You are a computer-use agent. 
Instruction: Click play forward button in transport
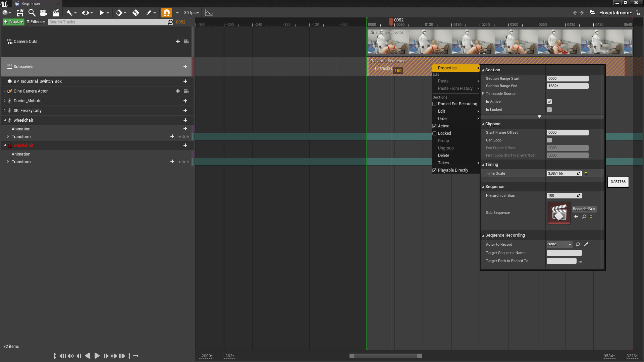point(97,356)
